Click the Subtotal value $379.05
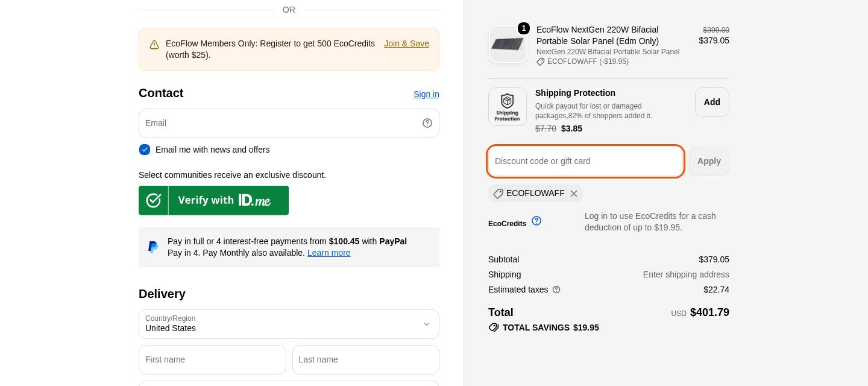Image resolution: width=868 pixels, height=386 pixels. click(x=714, y=260)
